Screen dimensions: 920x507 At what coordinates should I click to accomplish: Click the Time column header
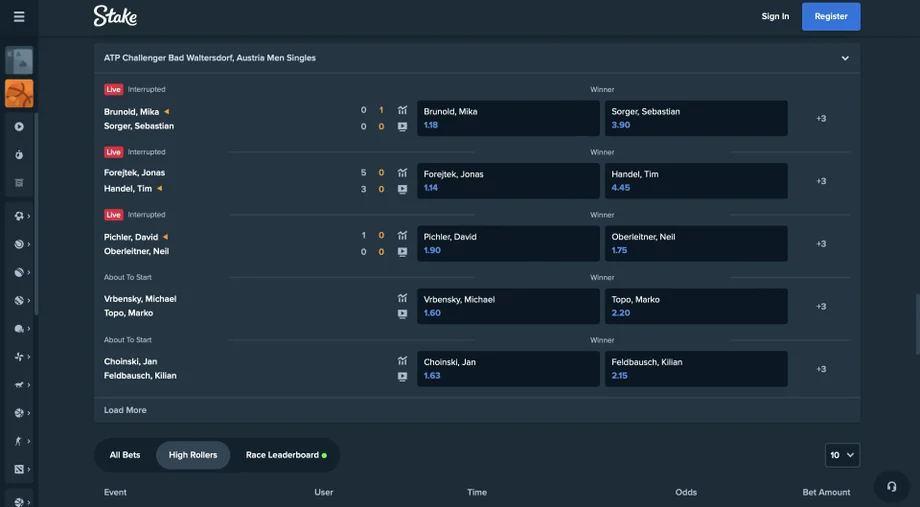477,492
